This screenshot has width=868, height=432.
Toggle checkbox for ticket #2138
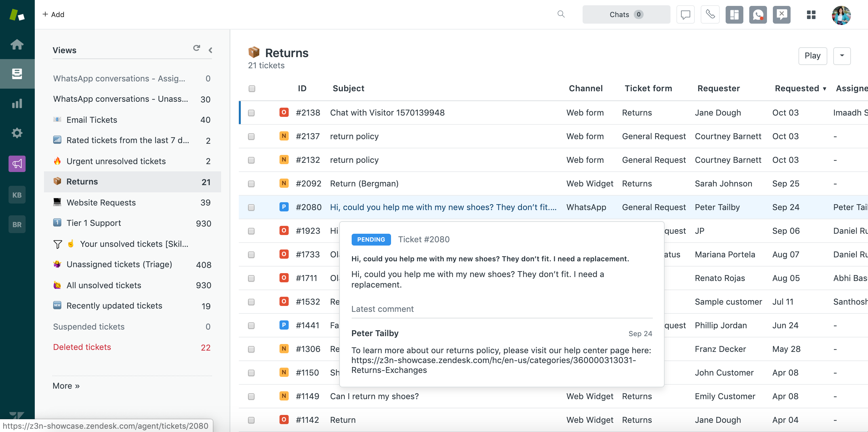(251, 113)
